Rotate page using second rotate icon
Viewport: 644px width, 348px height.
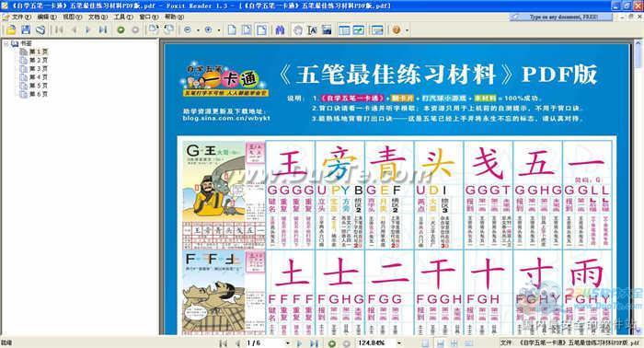(x=168, y=29)
